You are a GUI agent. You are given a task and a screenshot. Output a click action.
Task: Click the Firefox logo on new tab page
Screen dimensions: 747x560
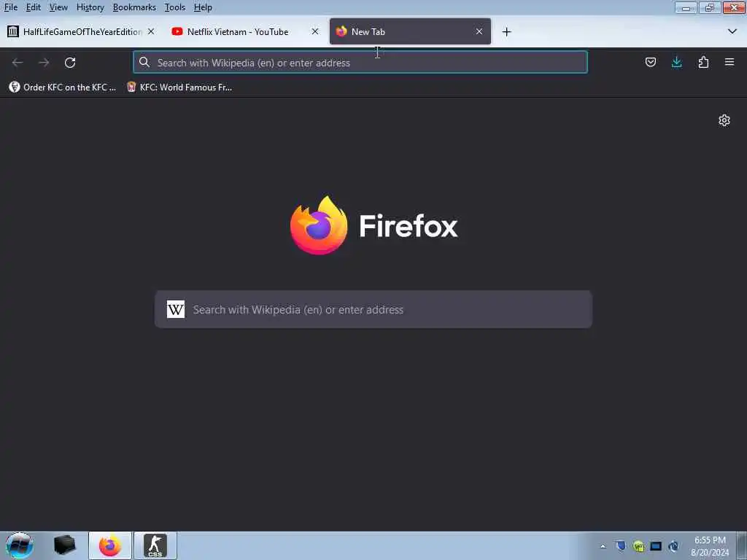click(x=319, y=225)
